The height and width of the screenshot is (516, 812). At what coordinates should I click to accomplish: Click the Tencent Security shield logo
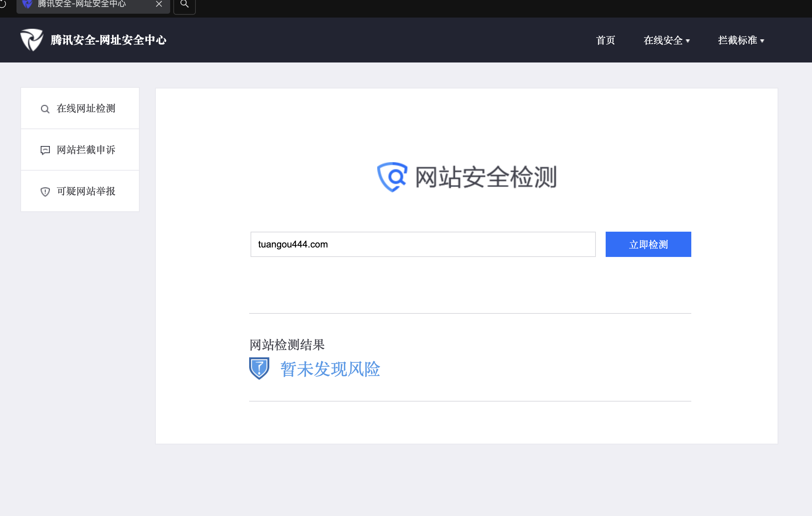[32, 40]
